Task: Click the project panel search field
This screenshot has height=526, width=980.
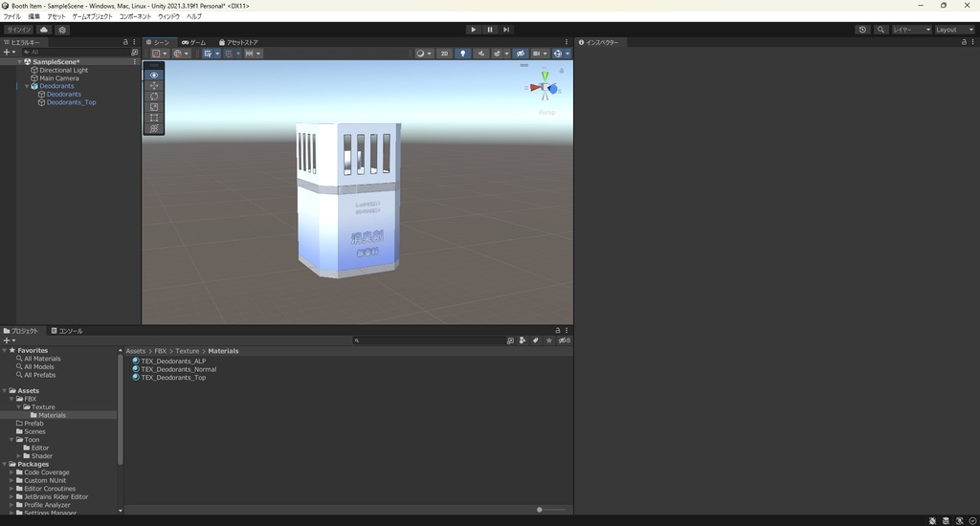Action: click(429, 340)
